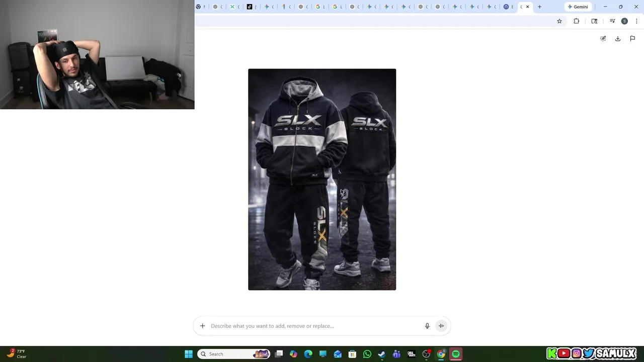Click the tab search icon in Chrome toolbar
644x362 pixels.
(594, 21)
